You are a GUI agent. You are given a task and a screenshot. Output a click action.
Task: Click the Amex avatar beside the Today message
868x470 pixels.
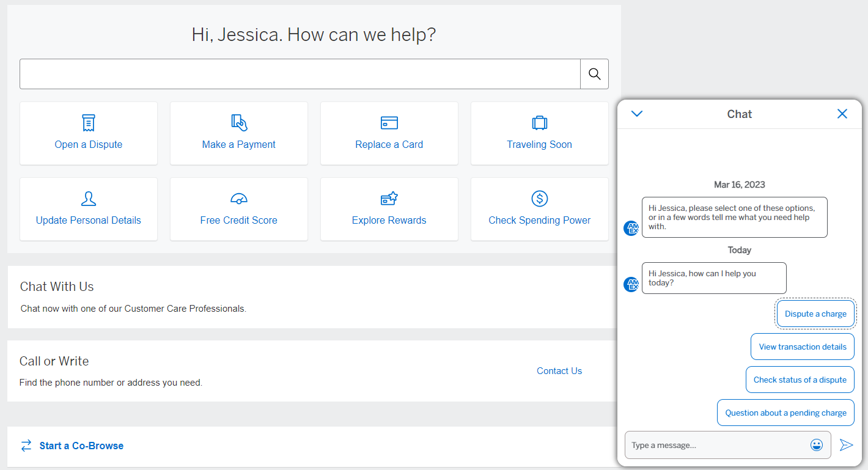631,285
